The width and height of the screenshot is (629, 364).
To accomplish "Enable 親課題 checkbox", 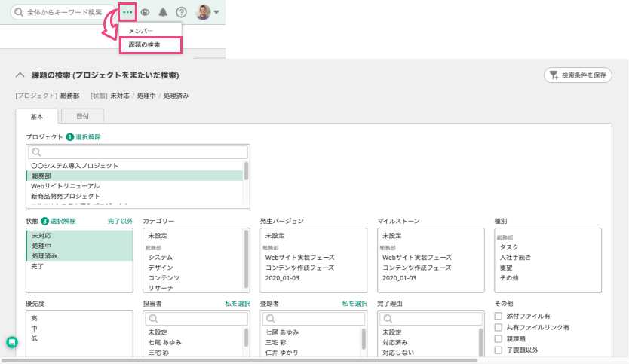I will pyautogui.click(x=499, y=338).
